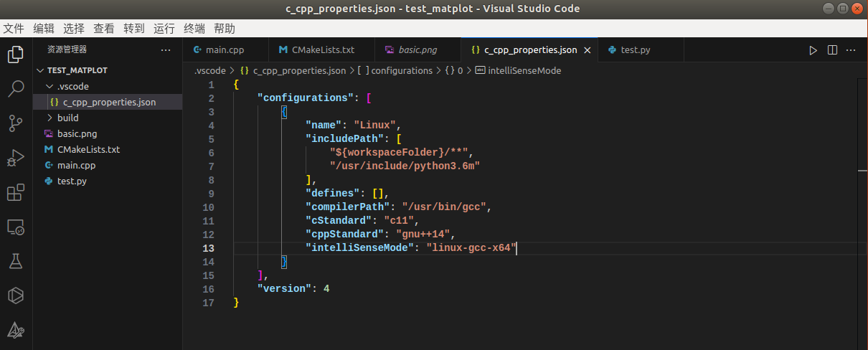This screenshot has height=350, width=868.
Task: Open the Extensions view icon
Action: [x=16, y=192]
